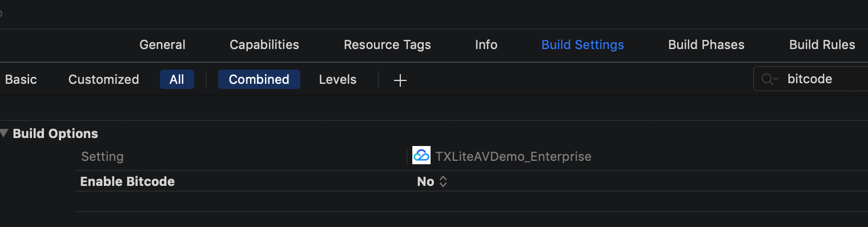
Task: Switch to the Build Rules tab
Action: coord(822,44)
